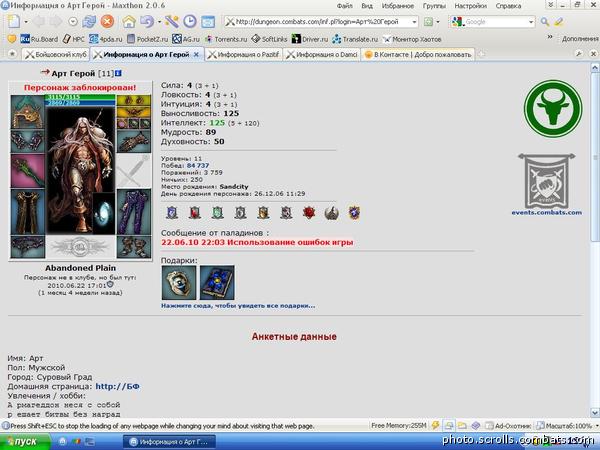The image size is (600, 450).
Task: Expand the bookmarks bar overflow chevron
Action: [550, 37]
